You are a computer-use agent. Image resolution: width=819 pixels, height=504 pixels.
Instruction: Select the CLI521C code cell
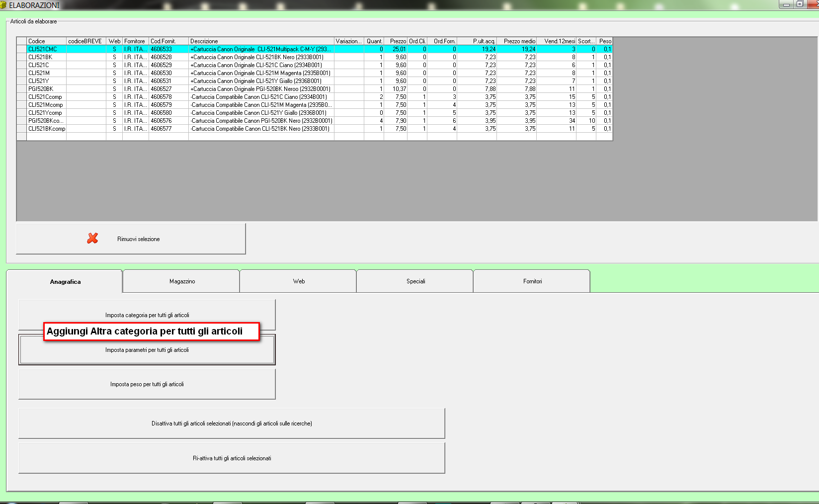pos(46,65)
